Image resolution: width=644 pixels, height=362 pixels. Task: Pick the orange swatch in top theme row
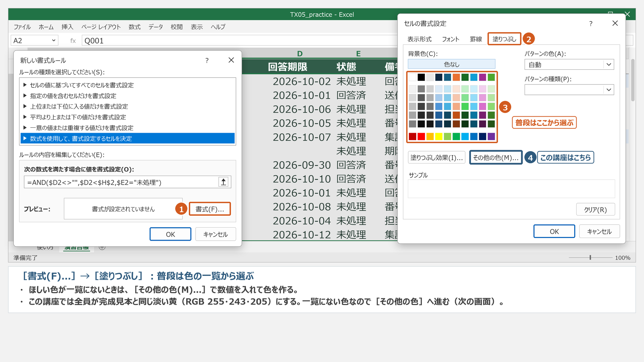pos(456,77)
